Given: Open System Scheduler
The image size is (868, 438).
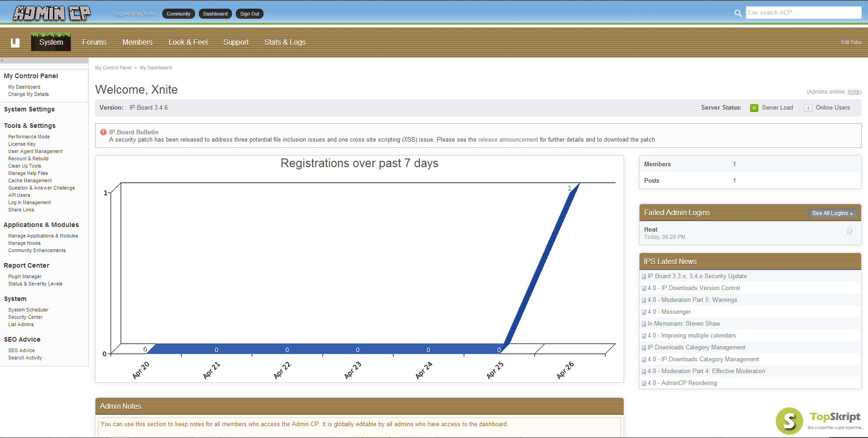Looking at the screenshot, I should (x=28, y=310).
